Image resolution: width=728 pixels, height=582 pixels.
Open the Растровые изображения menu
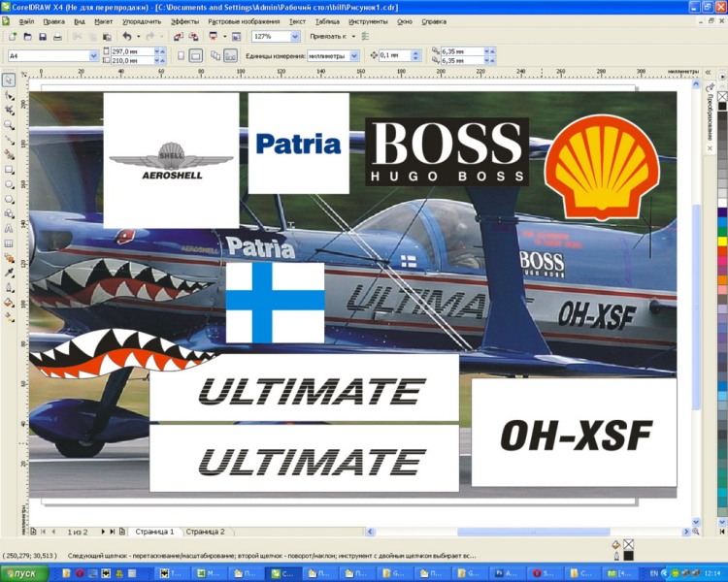(x=244, y=21)
